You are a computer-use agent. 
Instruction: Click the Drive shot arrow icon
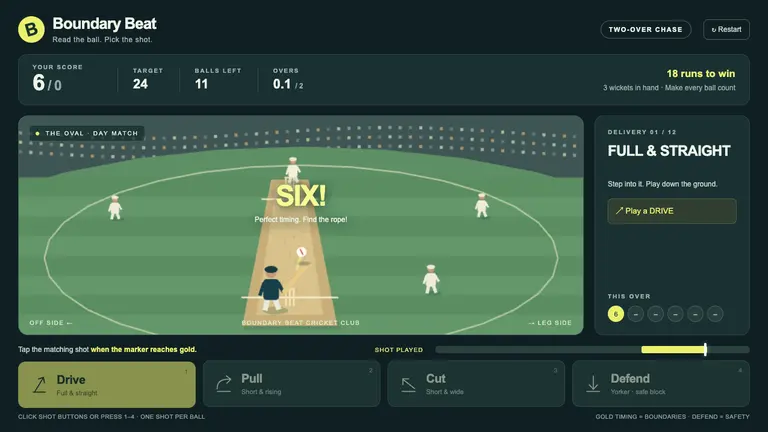click(x=40, y=385)
